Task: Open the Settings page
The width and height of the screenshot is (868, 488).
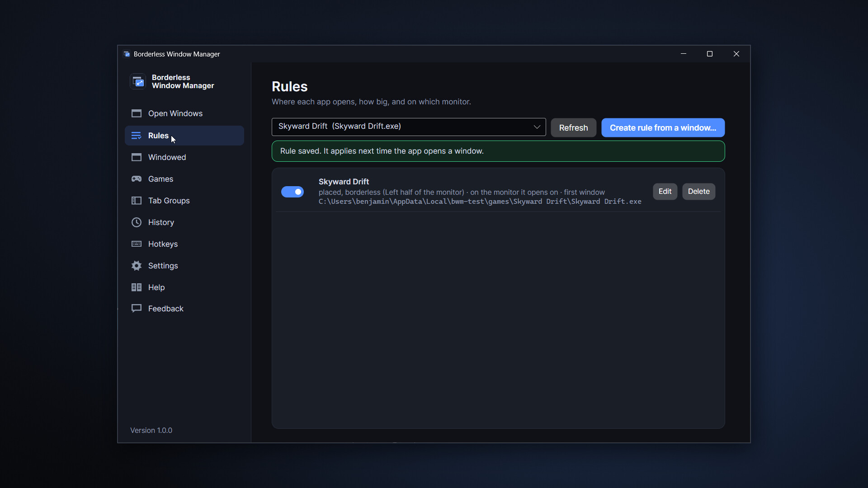Action: coord(184,266)
